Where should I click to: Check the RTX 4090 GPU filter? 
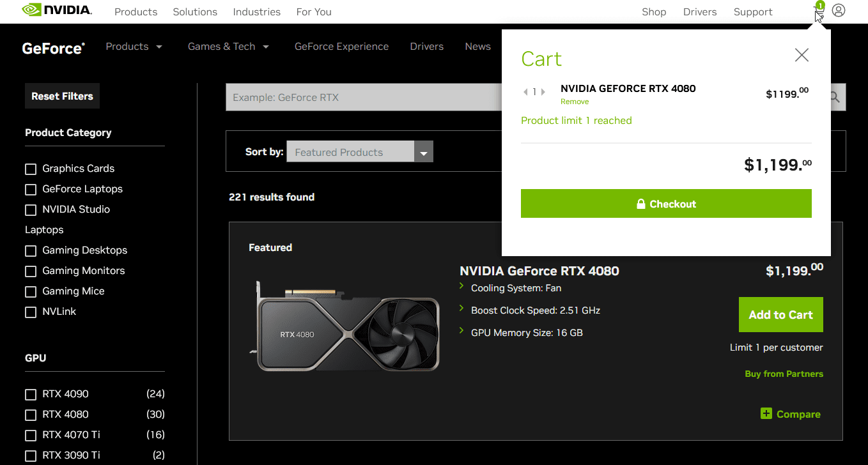(31, 395)
